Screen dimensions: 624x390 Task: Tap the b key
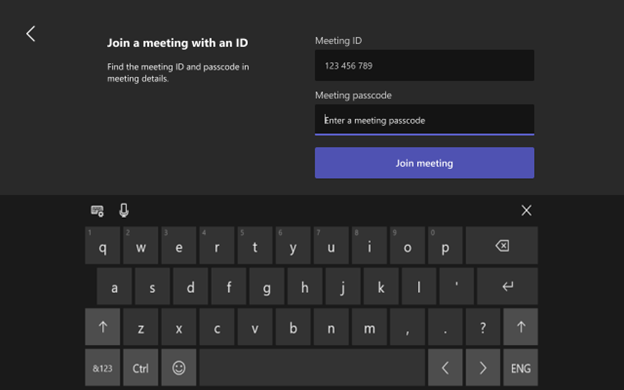coord(293,327)
